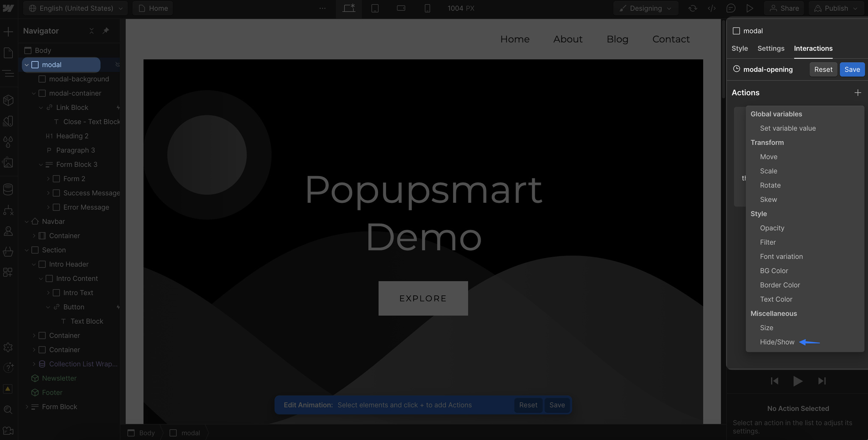Viewport: 868px width, 440px height.
Task: Open the Users account icon
Action: click(x=8, y=231)
